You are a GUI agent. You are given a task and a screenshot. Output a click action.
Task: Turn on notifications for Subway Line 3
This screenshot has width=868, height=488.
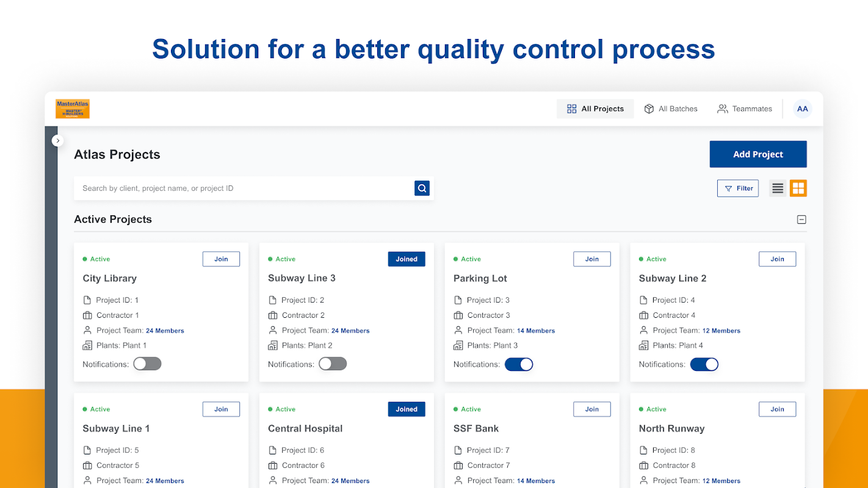(x=333, y=364)
